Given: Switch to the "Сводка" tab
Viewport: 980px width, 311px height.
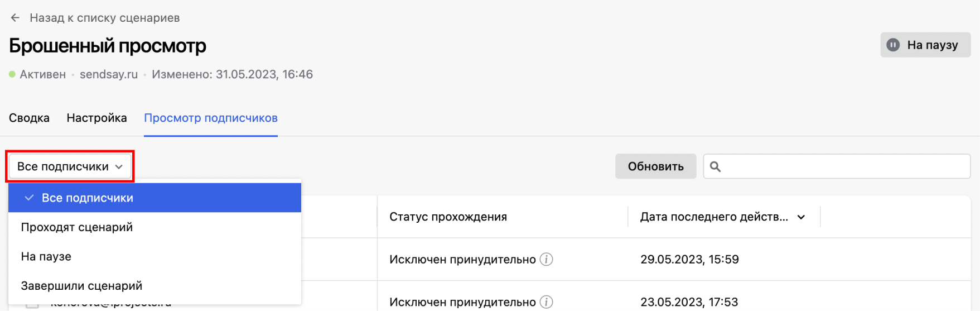Looking at the screenshot, I should coord(29,118).
